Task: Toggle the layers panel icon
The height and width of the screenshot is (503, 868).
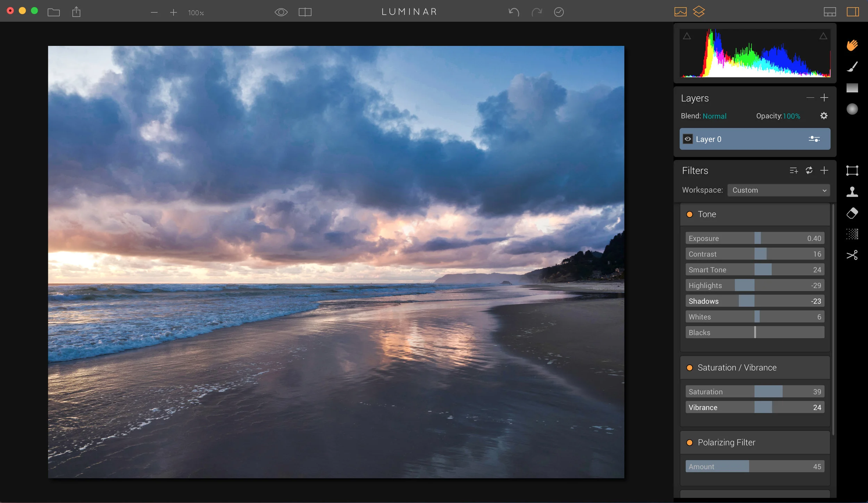Action: 699,12
